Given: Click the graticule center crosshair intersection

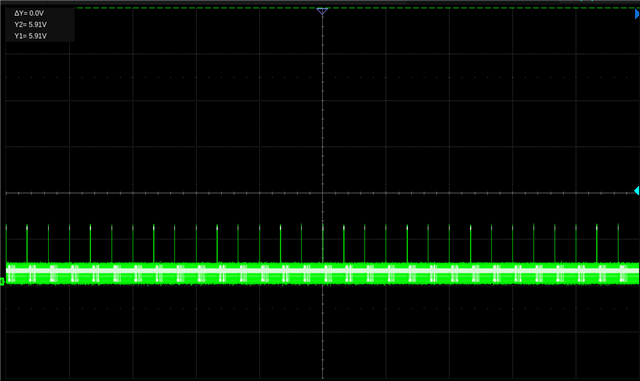Looking at the screenshot, I should click(322, 193).
